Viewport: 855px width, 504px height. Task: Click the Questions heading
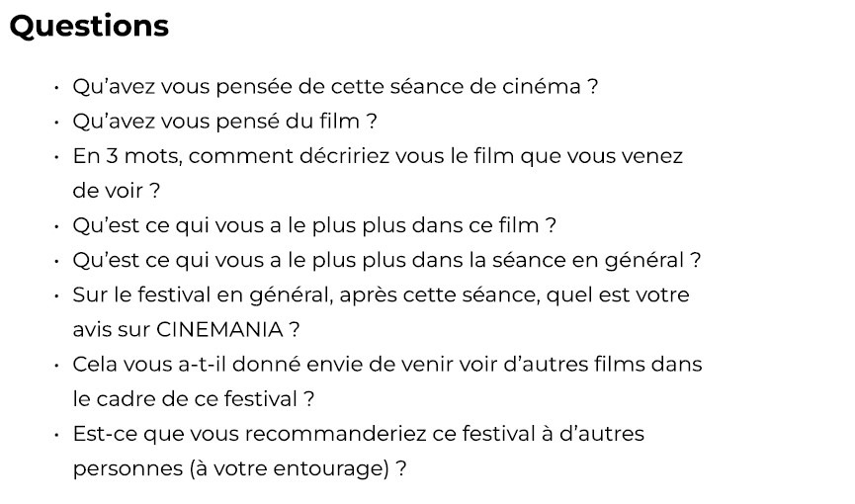[89, 27]
